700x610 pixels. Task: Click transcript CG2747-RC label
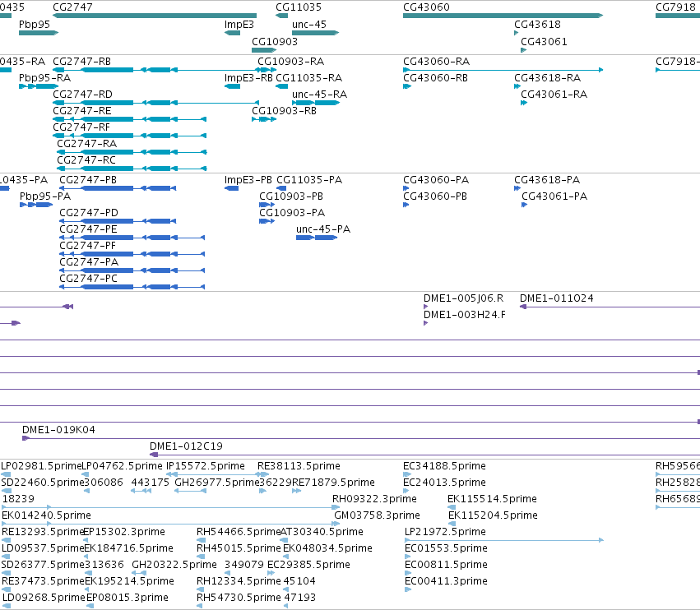click(86, 159)
